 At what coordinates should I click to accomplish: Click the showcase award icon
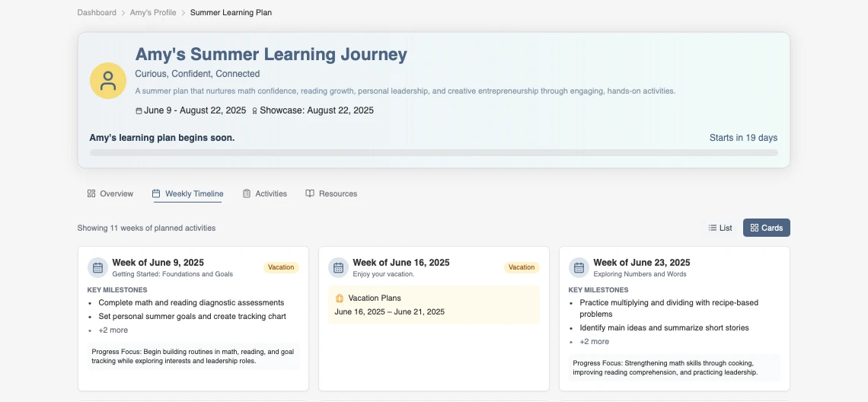pyautogui.click(x=254, y=110)
